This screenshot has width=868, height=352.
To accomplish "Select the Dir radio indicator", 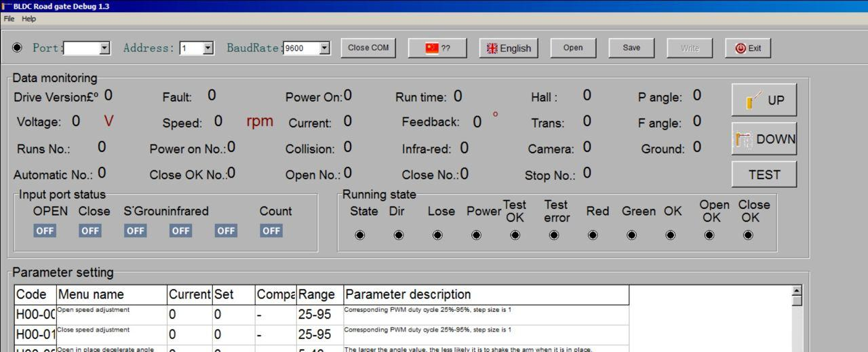I will pos(399,235).
